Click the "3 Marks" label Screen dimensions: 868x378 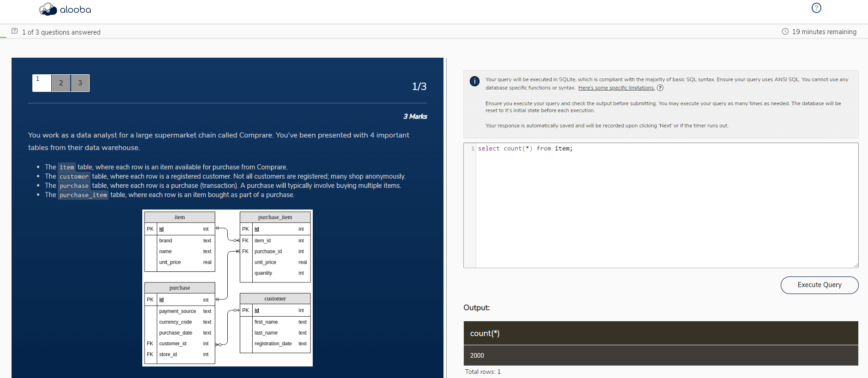(x=415, y=116)
